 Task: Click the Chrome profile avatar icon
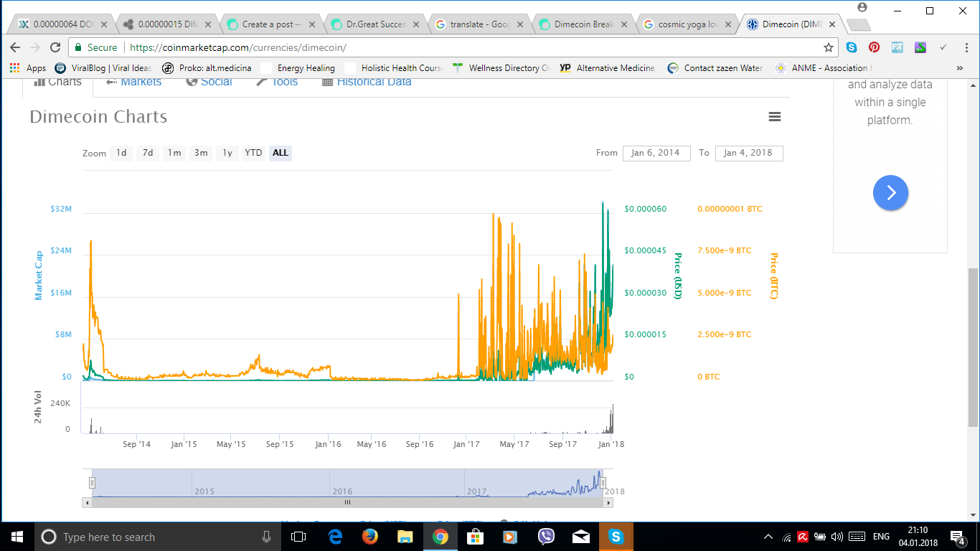(862, 7)
